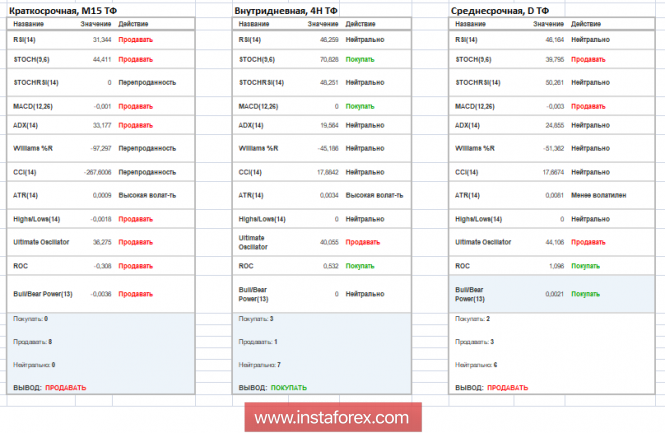The image size is (665, 433).
Task: Click 'Перепроданность' in M15 STOCHRSI(14) row
Action: click(147, 83)
